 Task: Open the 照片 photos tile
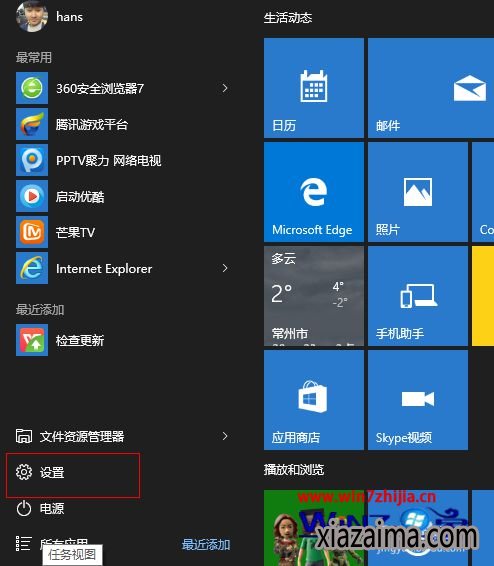[x=418, y=192]
